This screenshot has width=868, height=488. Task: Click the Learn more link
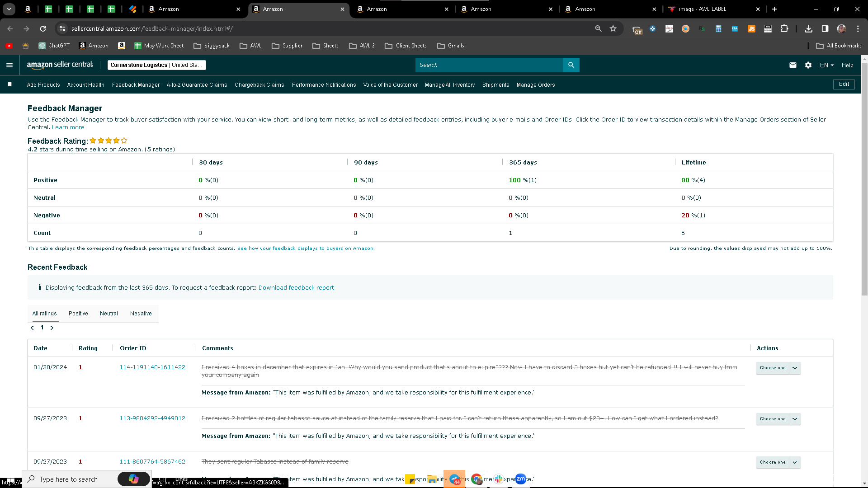(68, 127)
